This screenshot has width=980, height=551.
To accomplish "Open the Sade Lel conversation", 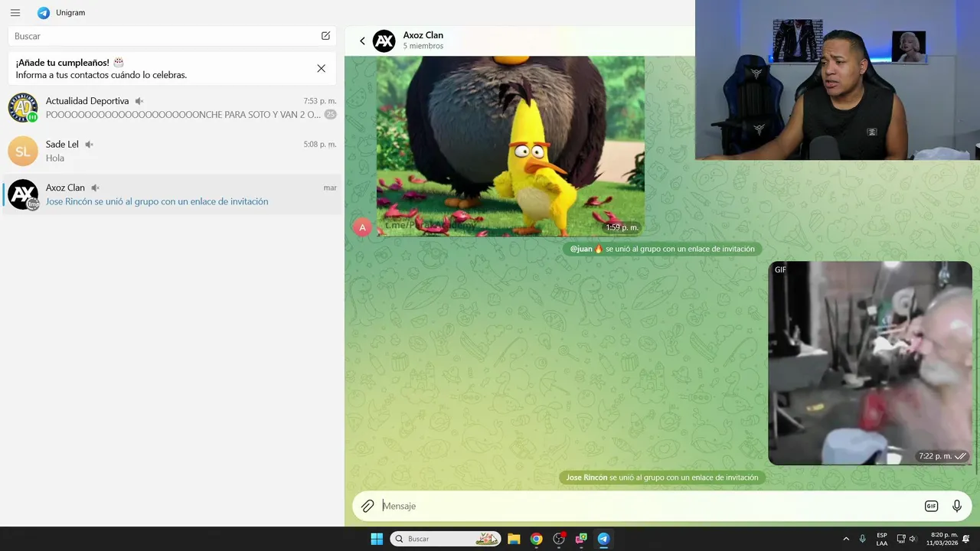I will [x=172, y=151].
